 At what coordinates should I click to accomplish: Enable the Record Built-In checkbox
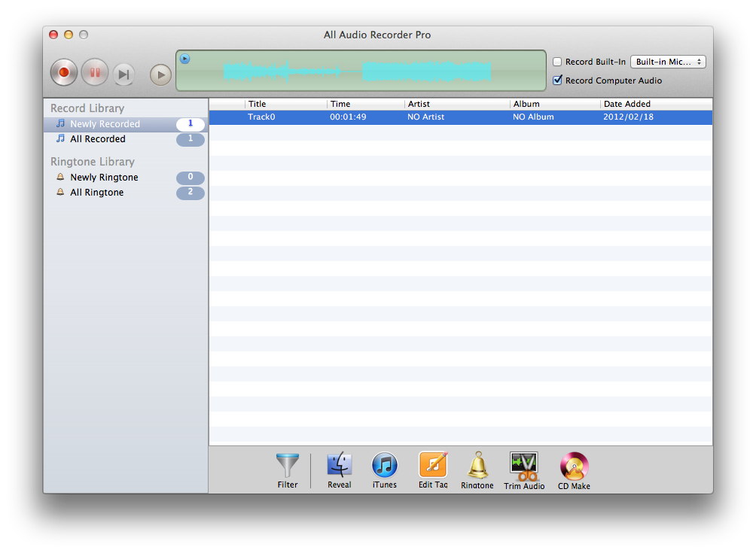557,62
